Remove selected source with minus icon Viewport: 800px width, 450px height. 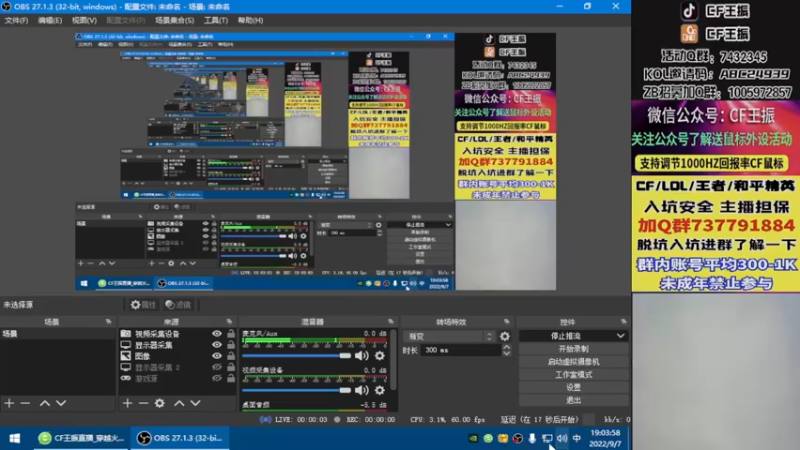[143, 403]
